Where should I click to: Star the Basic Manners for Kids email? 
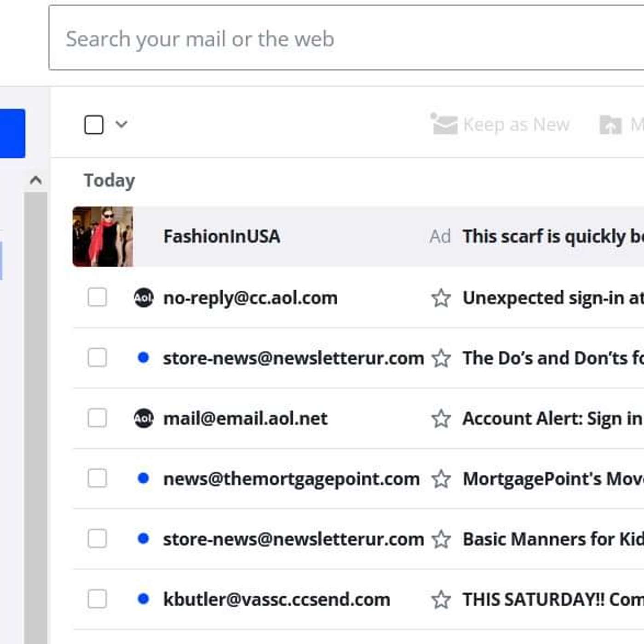[441, 539]
